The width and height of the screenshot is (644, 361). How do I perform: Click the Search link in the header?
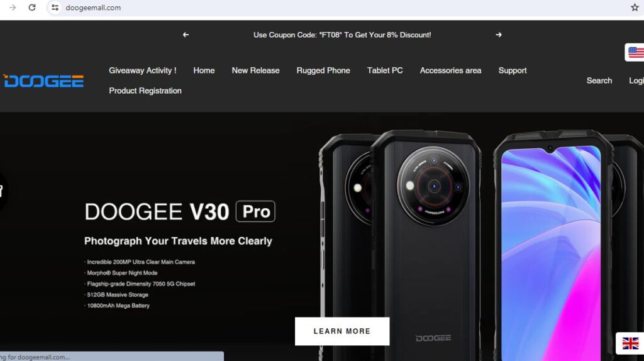click(599, 81)
